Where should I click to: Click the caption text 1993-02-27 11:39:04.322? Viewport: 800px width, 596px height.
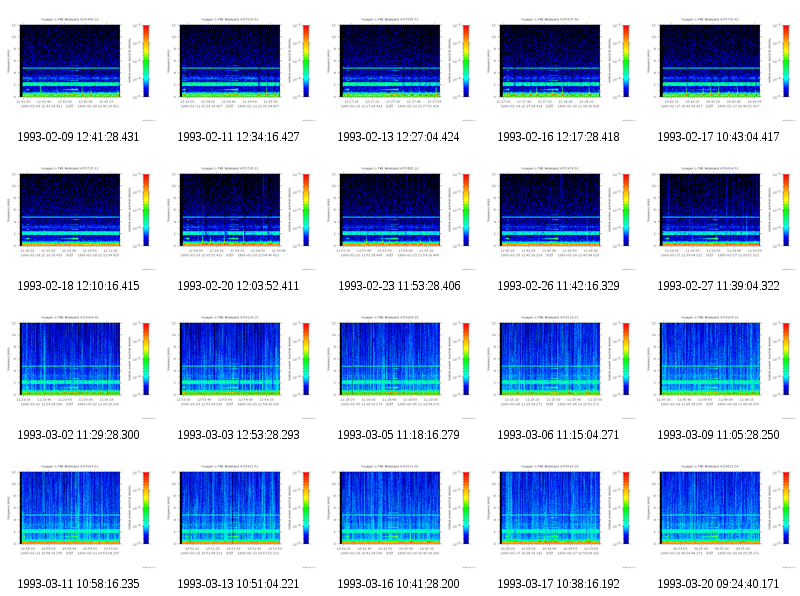click(x=718, y=286)
